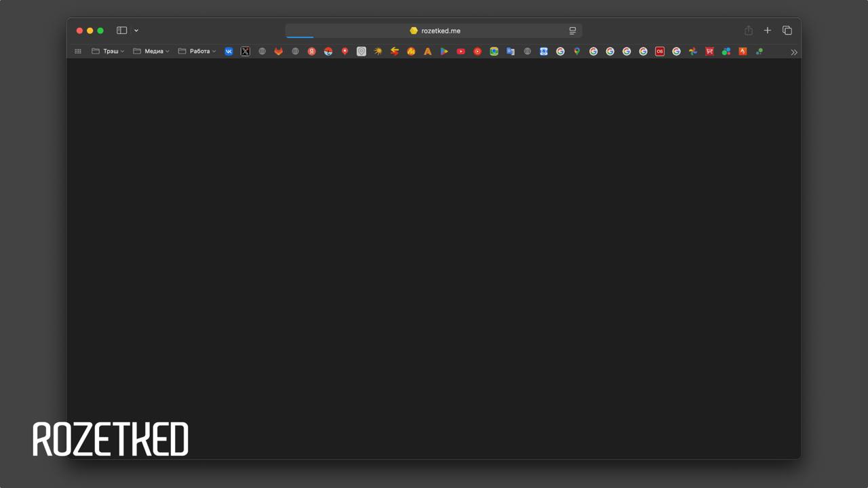Show hidden bookmarks with double chevron

(794, 52)
